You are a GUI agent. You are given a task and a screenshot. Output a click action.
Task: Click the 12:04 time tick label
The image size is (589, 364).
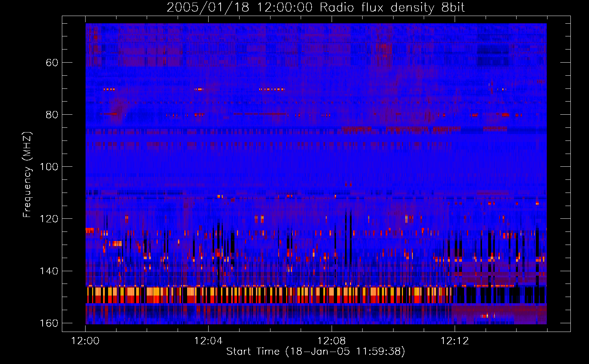point(208,341)
